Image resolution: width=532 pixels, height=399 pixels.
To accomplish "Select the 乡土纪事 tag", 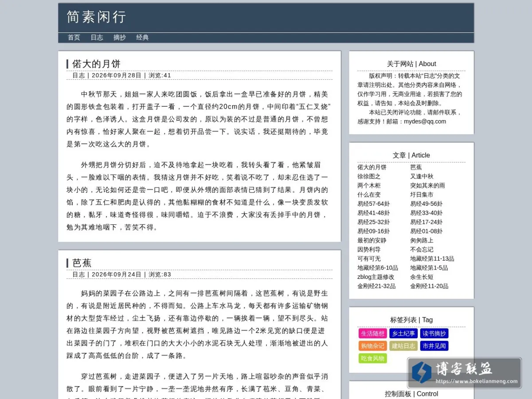I will point(403,333).
